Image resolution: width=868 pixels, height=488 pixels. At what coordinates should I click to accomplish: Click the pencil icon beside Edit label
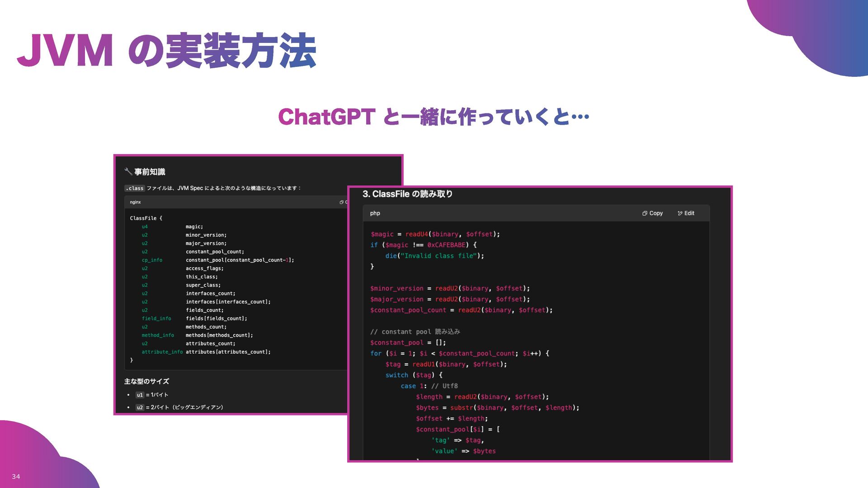coord(680,213)
